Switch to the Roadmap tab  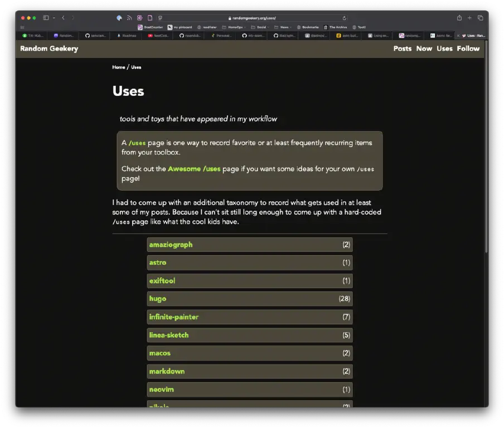point(127,36)
